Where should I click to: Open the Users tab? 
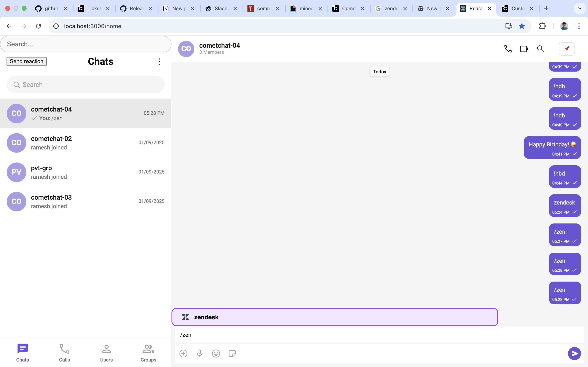106,353
